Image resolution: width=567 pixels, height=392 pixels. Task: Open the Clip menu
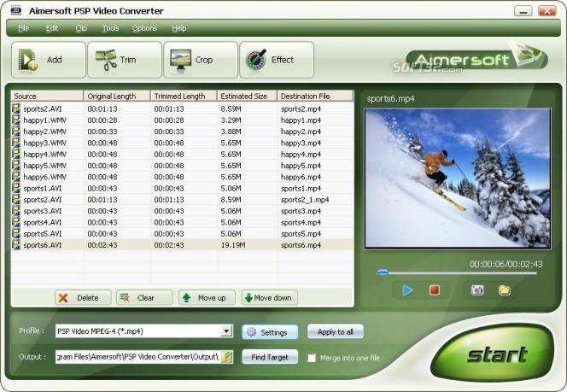pos(81,28)
